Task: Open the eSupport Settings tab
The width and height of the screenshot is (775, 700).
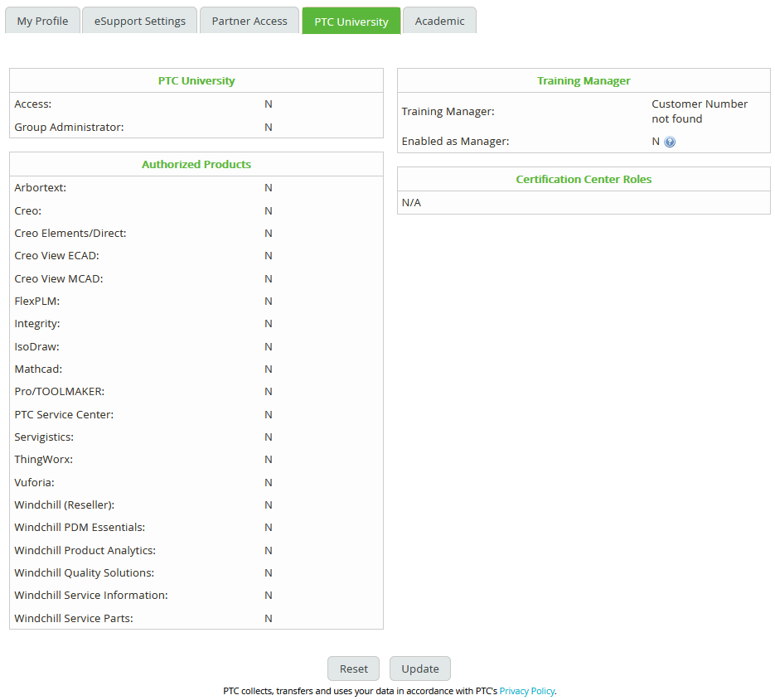Action: tap(140, 21)
